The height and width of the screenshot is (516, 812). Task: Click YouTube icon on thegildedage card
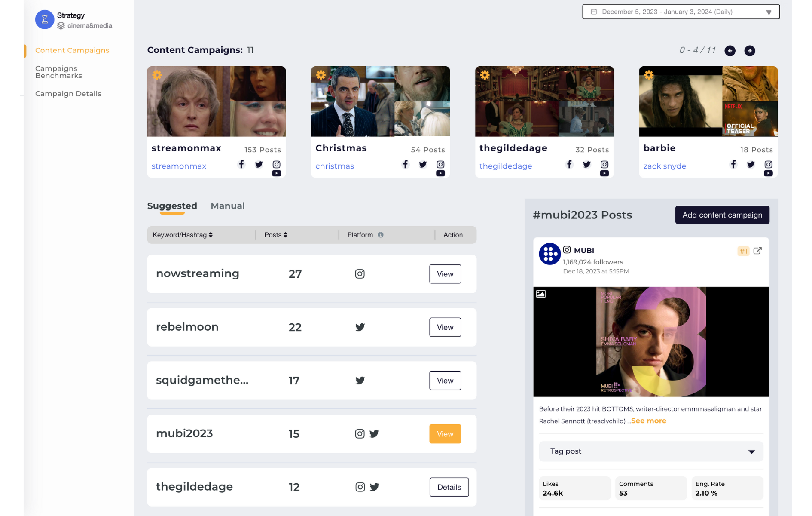(x=604, y=173)
